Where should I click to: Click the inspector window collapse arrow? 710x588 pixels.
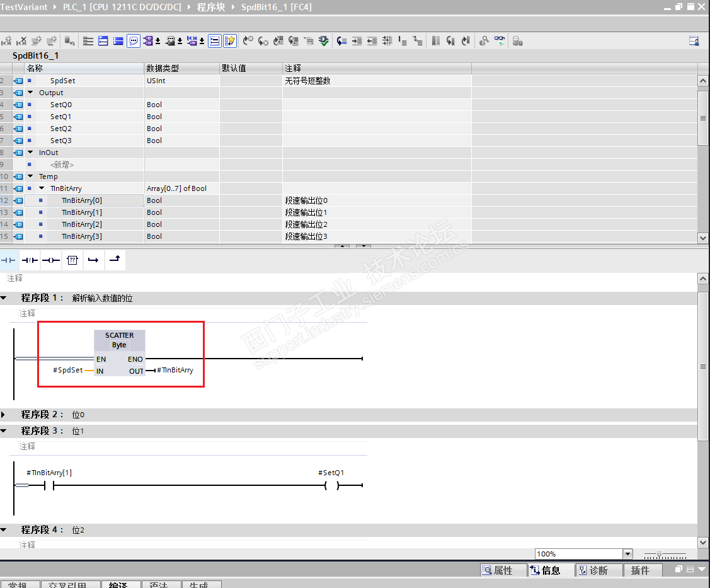[701, 570]
